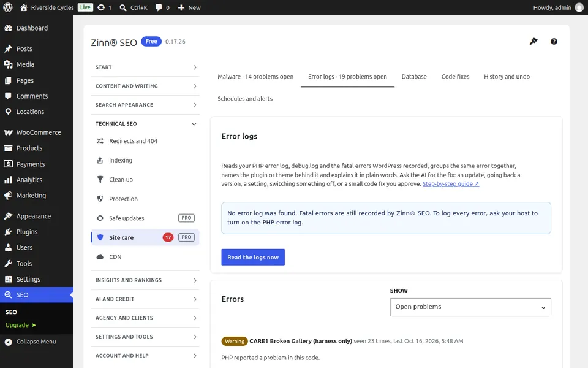Expand the START section

(145, 67)
